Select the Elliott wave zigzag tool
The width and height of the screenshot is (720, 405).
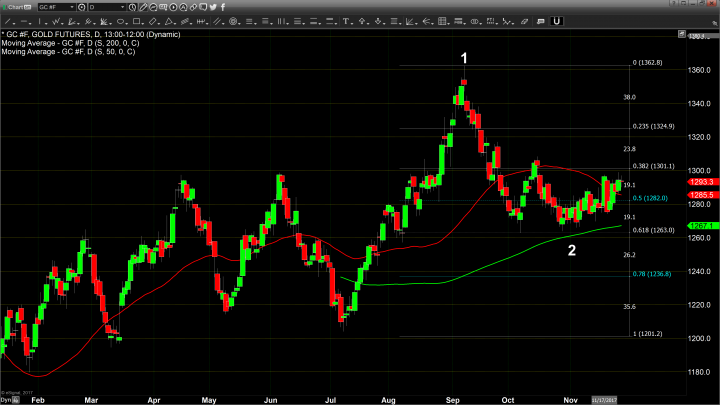coord(56,22)
